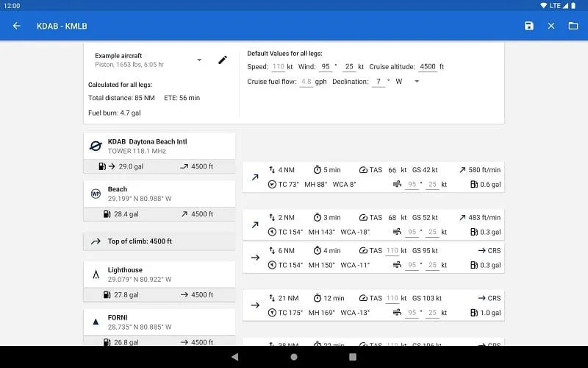Viewport: 588px width, 368px height.
Task: Tap the Top of climb arrow icon
Action: (96, 241)
